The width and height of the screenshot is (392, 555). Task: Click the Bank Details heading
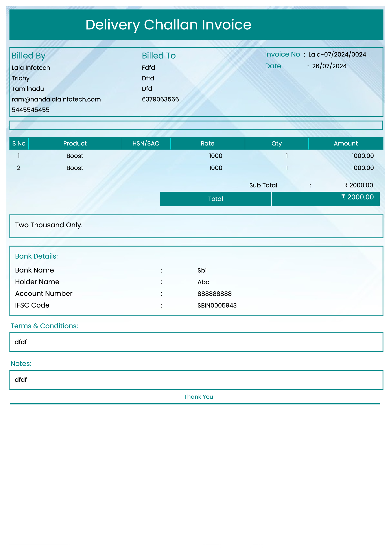[37, 257]
